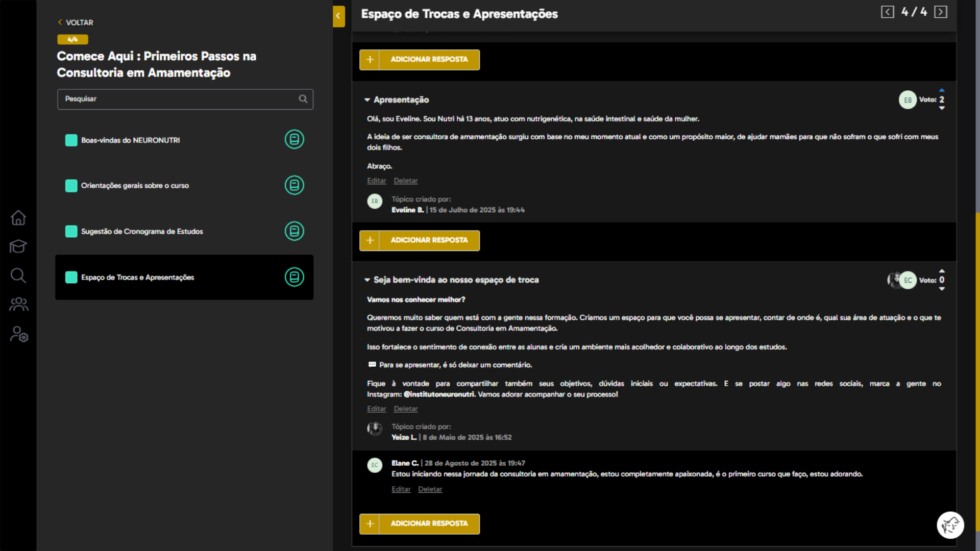The height and width of the screenshot is (551, 980).
Task: Toggle the Sugestão de Cronograma de Estudos checkbox
Action: tap(71, 232)
